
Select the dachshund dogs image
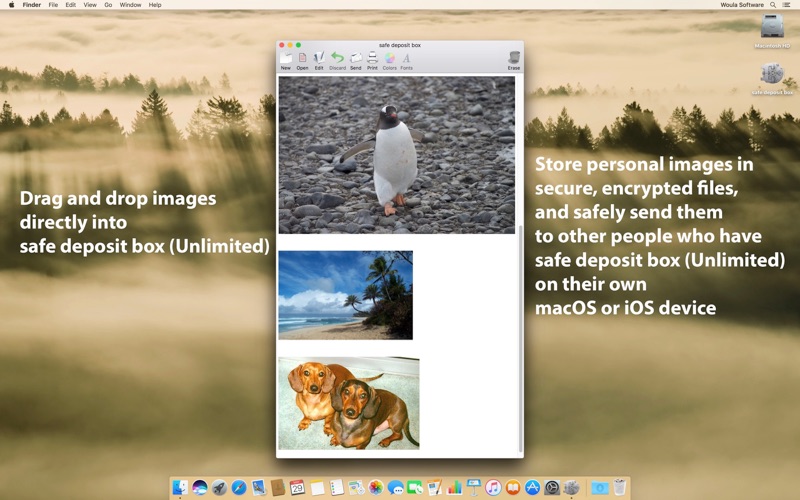[348, 403]
